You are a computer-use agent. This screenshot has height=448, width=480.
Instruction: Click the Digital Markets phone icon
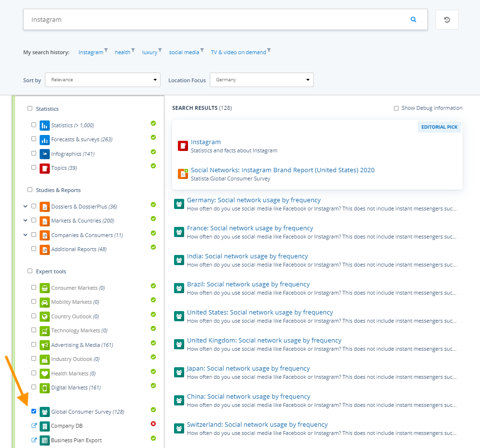click(44, 388)
